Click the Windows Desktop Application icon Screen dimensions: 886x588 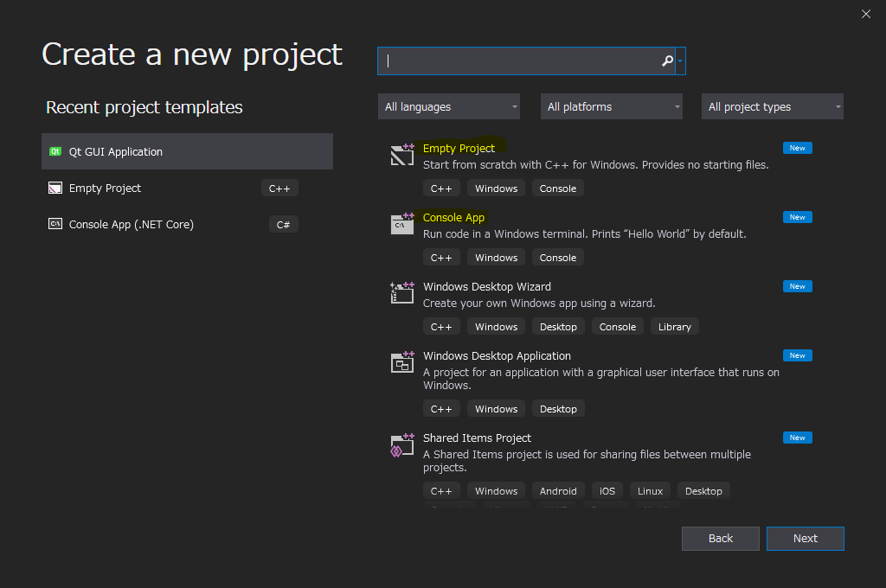point(402,362)
